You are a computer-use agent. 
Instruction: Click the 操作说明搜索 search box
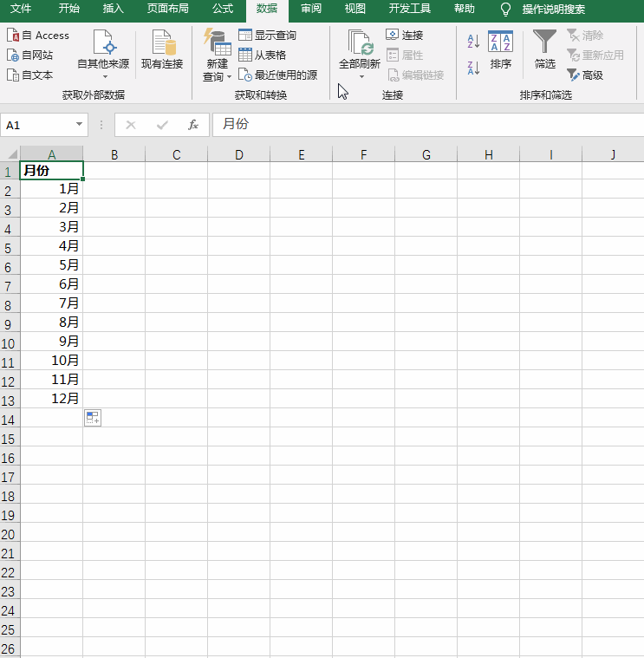554,10
